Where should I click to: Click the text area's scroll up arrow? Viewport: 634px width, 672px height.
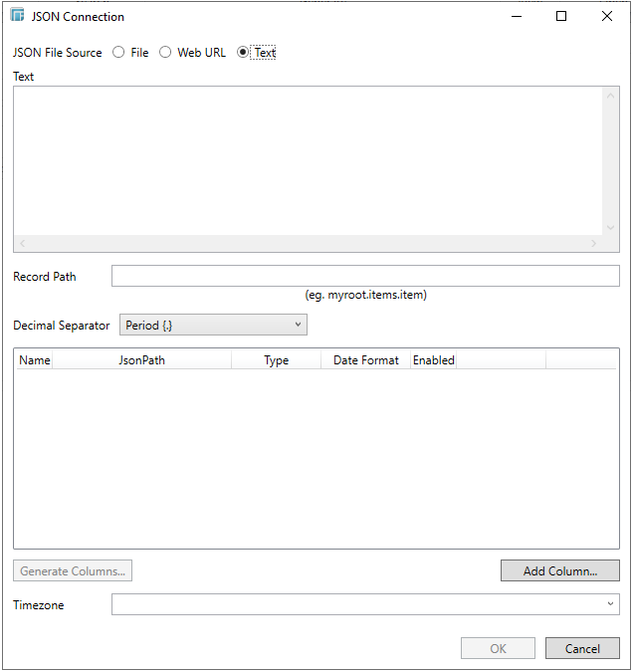pyautogui.click(x=611, y=96)
